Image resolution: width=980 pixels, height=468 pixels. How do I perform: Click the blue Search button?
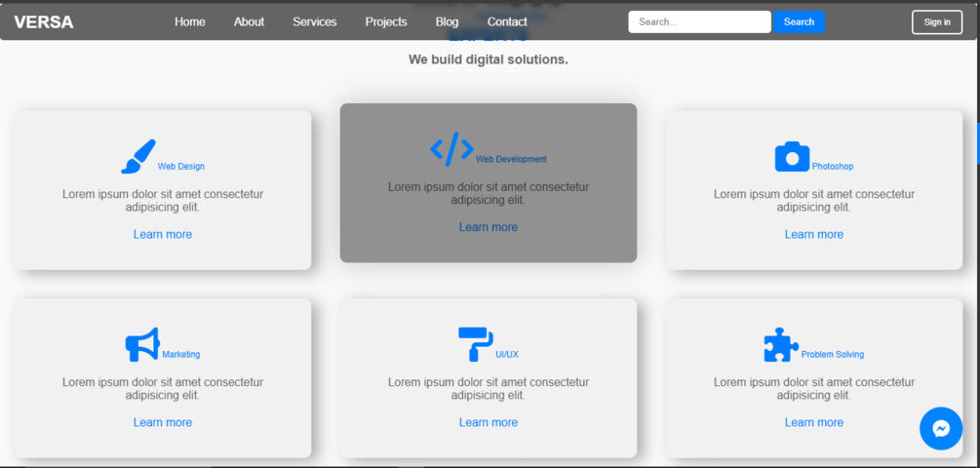pyautogui.click(x=799, y=21)
